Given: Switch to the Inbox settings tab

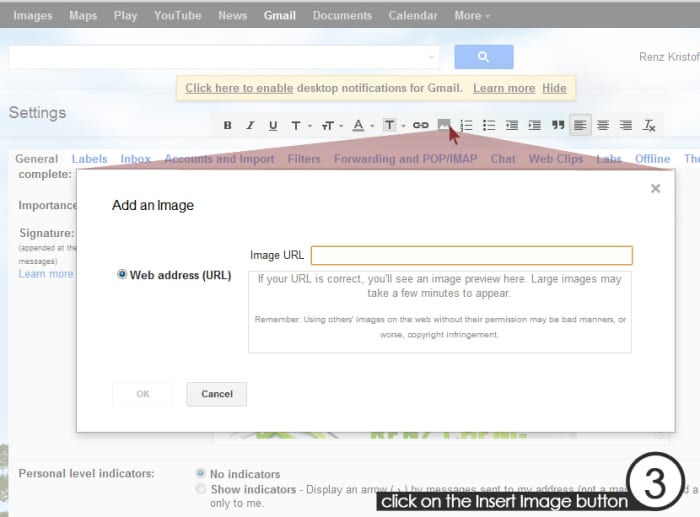Looking at the screenshot, I should 135,159.
